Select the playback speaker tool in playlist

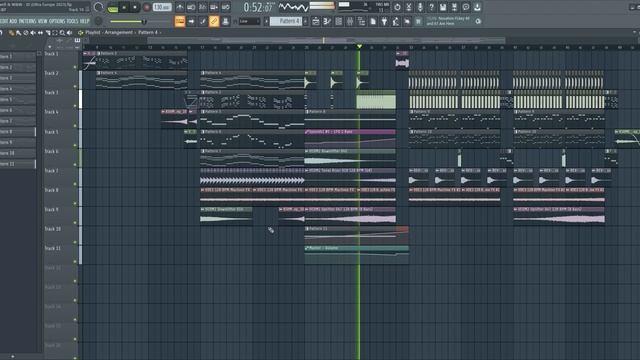[x=69, y=33]
